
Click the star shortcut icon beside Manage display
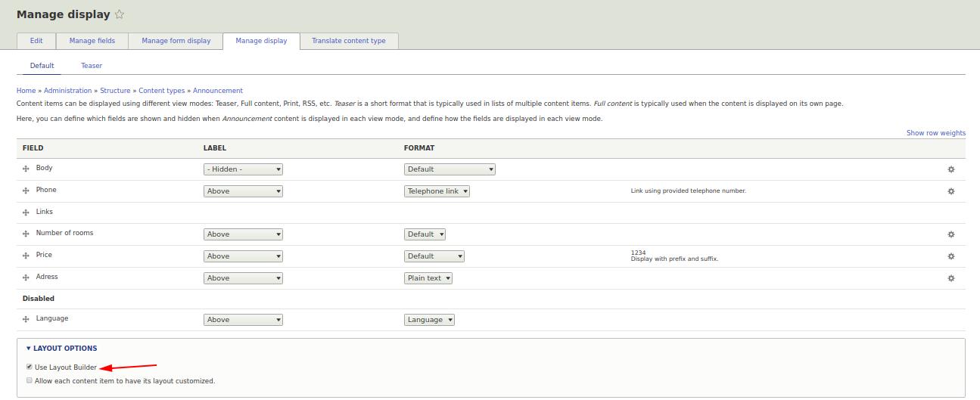click(120, 14)
